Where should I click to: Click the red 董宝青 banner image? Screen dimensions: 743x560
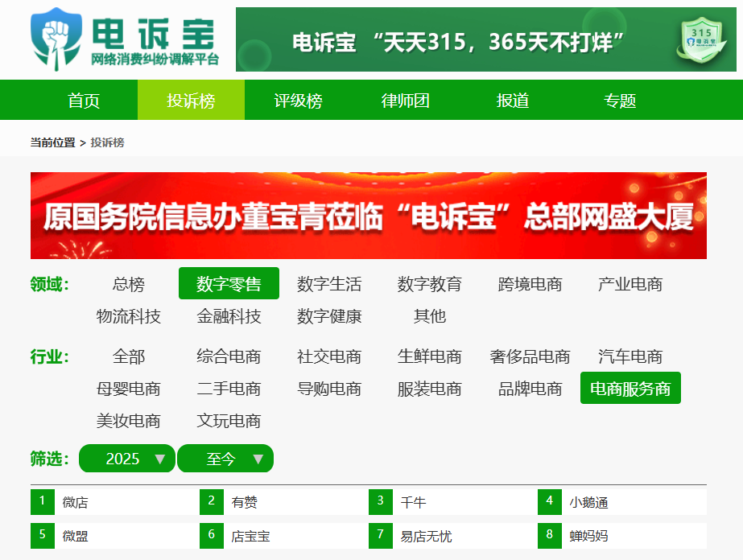(x=369, y=216)
